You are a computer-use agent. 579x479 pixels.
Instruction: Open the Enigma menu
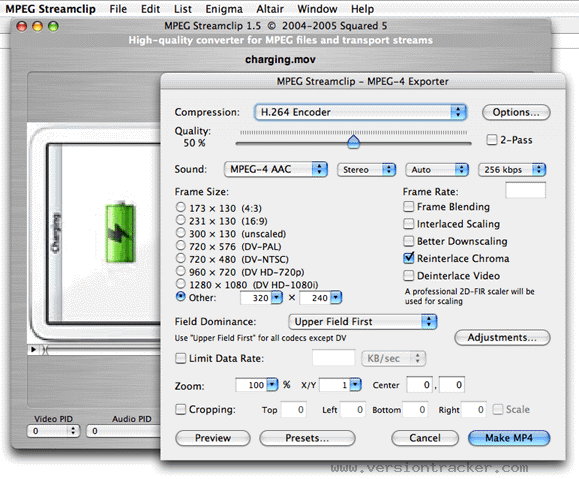coord(224,9)
